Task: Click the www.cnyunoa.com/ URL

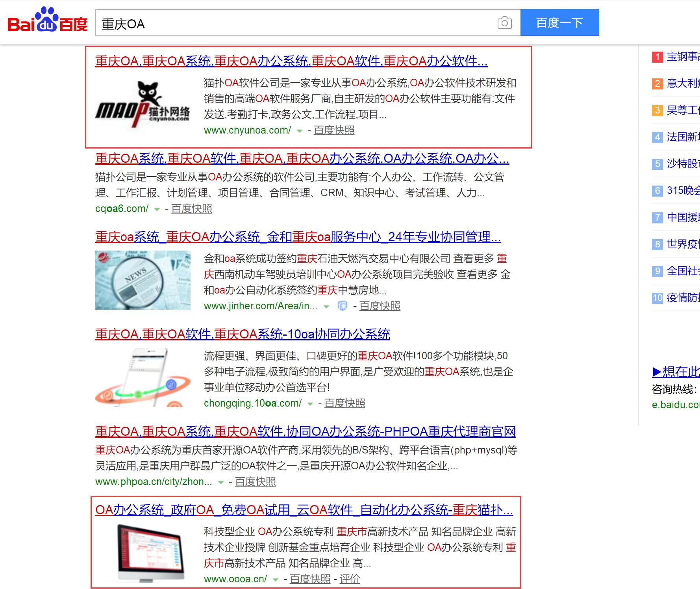Action: click(248, 130)
